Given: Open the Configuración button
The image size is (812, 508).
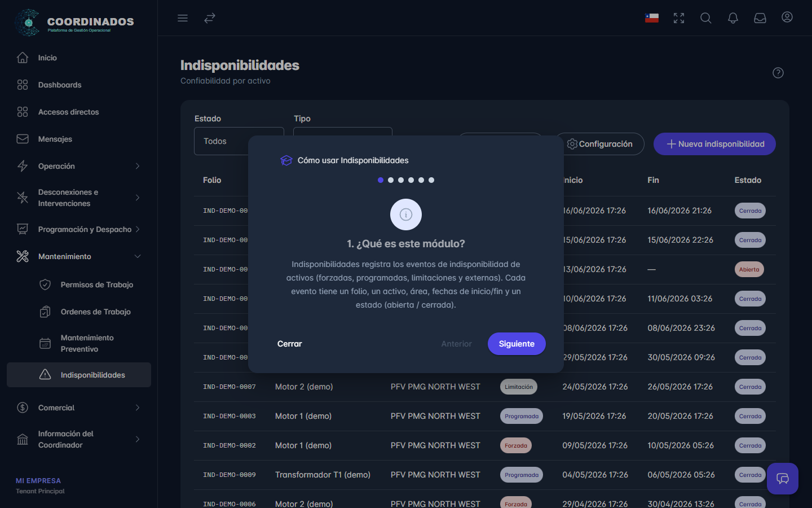Looking at the screenshot, I should pyautogui.click(x=600, y=144).
